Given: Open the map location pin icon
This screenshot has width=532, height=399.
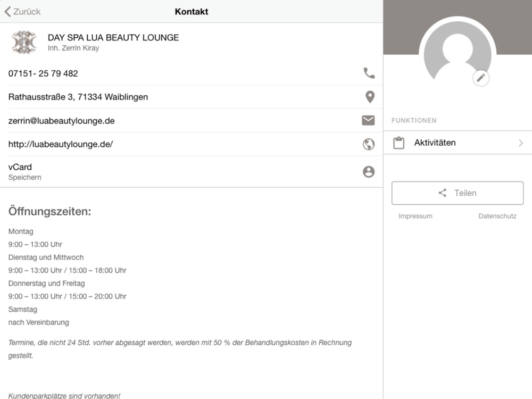Looking at the screenshot, I should coord(370,97).
